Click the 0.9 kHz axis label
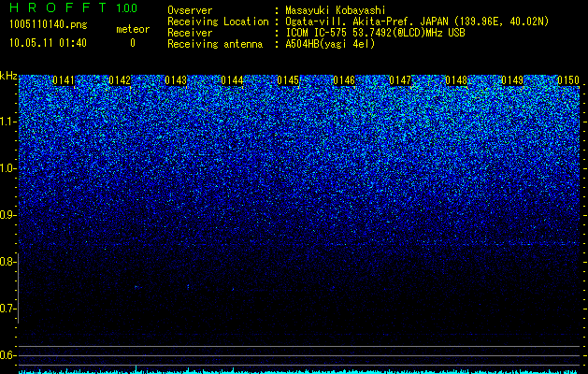 click(x=7, y=215)
